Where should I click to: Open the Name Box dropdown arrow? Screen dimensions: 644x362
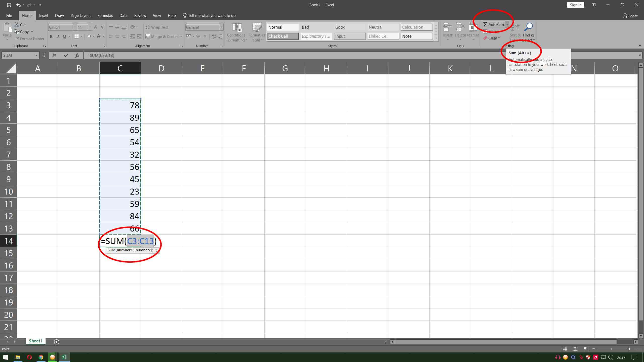(36, 55)
